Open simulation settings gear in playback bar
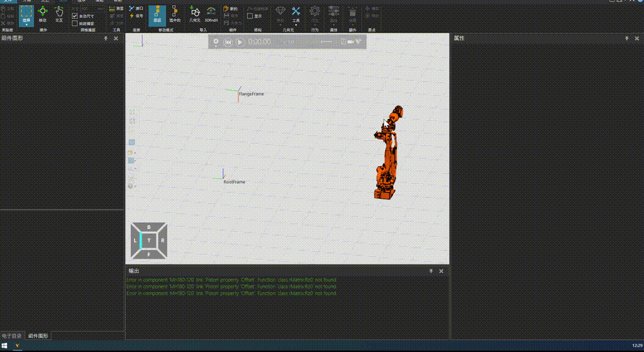The width and height of the screenshot is (644, 352). (x=216, y=42)
